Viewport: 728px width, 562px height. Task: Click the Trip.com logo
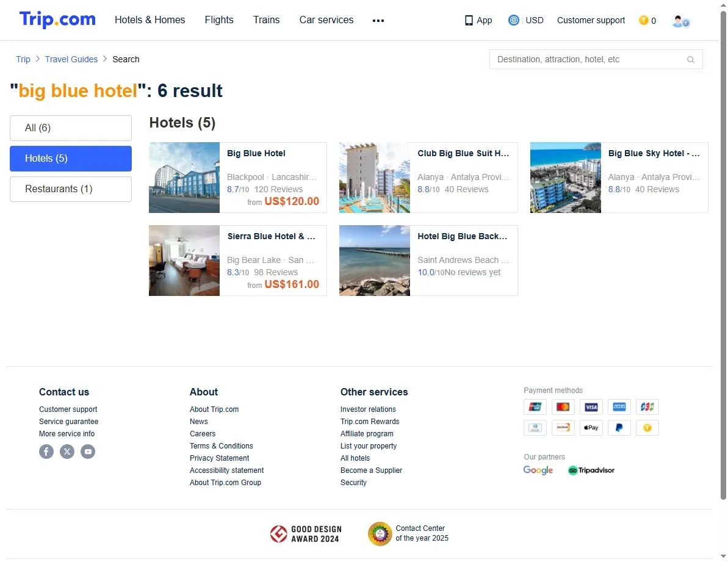coord(57,20)
